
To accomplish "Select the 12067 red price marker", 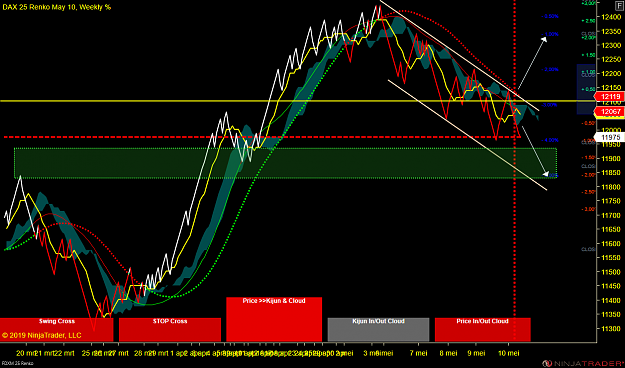I will click(x=609, y=112).
